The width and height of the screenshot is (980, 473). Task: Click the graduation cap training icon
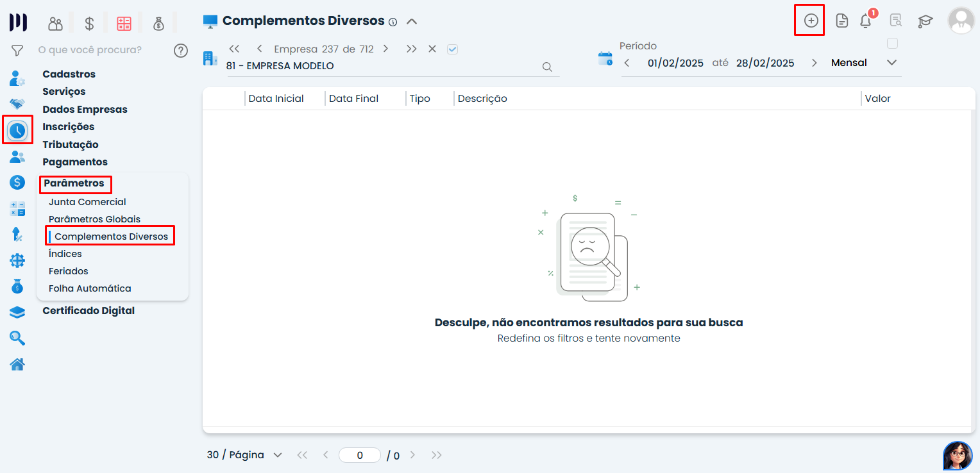click(925, 21)
